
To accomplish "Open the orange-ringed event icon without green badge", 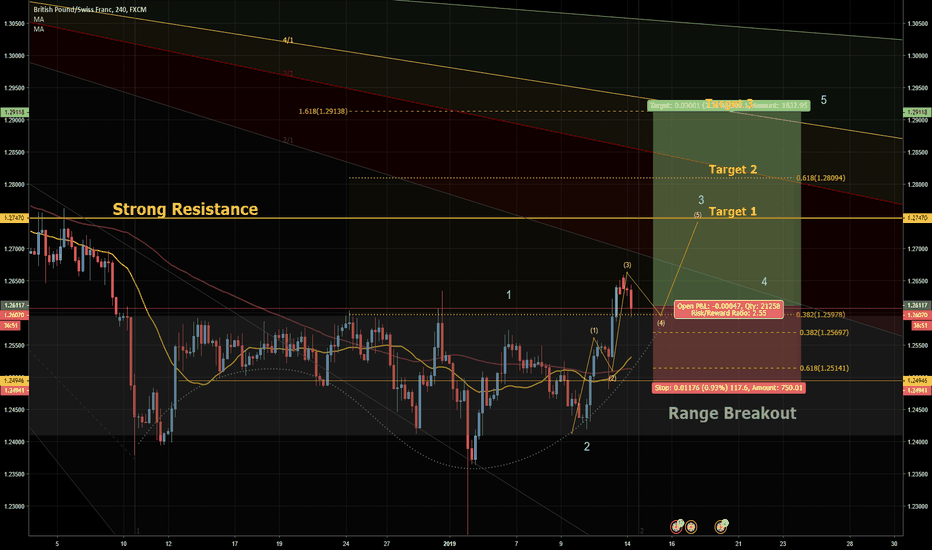I will 691,526.
